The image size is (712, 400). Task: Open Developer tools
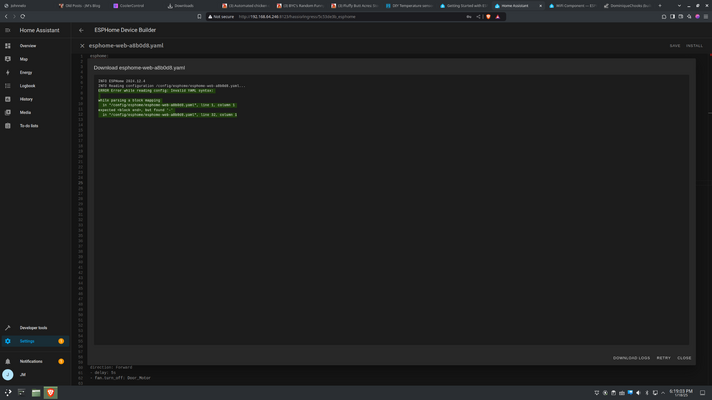pyautogui.click(x=35, y=328)
